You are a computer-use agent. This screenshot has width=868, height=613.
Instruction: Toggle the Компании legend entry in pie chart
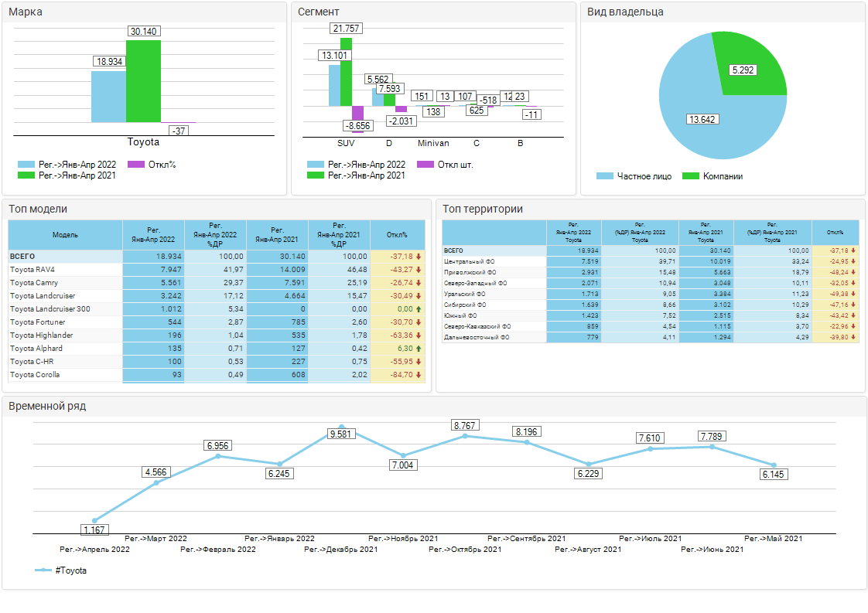(x=713, y=176)
